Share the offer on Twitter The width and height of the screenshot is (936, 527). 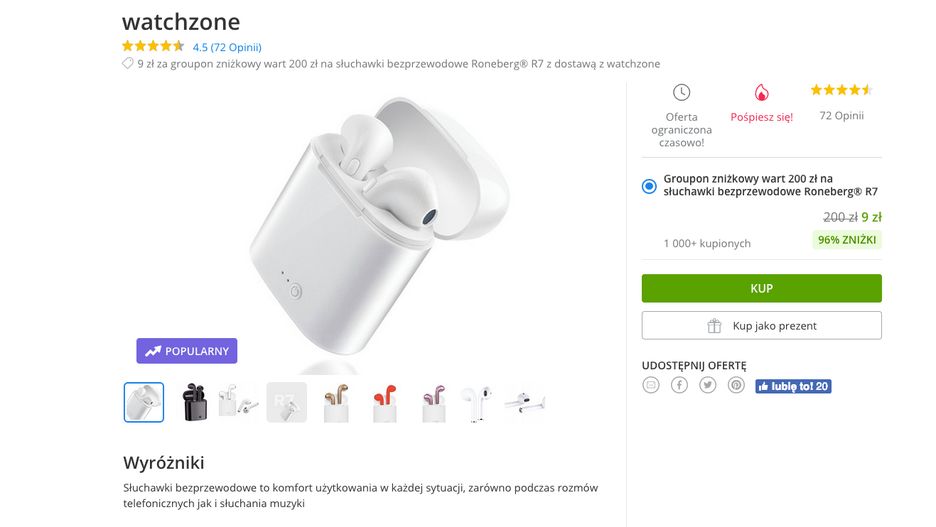click(x=708, y=385)
